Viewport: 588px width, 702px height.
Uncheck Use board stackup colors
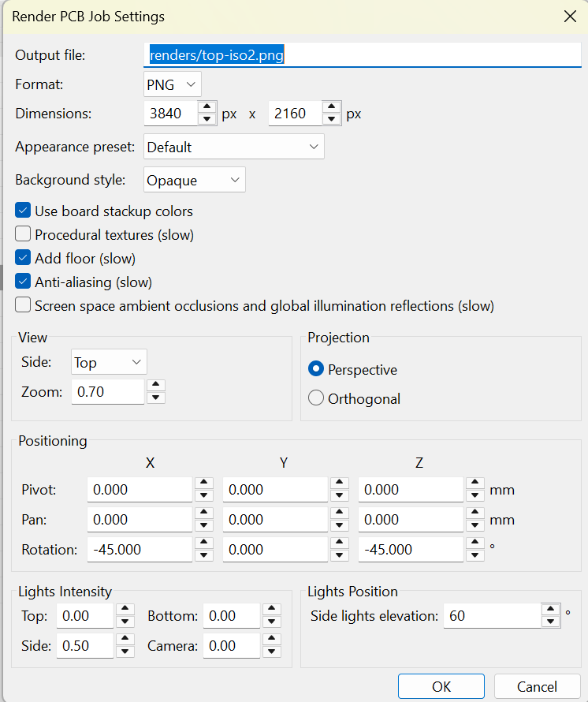[21, 211]
